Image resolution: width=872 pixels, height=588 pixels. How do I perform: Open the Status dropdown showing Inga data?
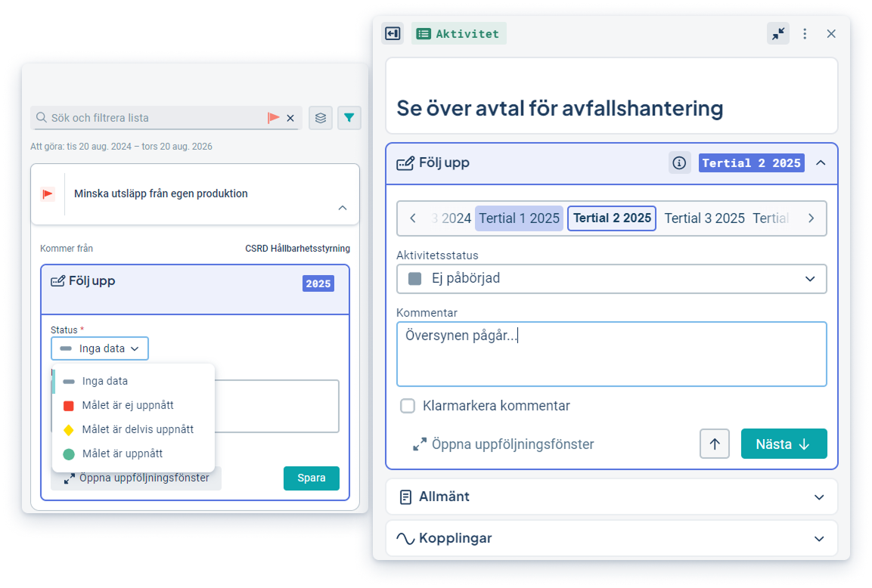point(100,348)
